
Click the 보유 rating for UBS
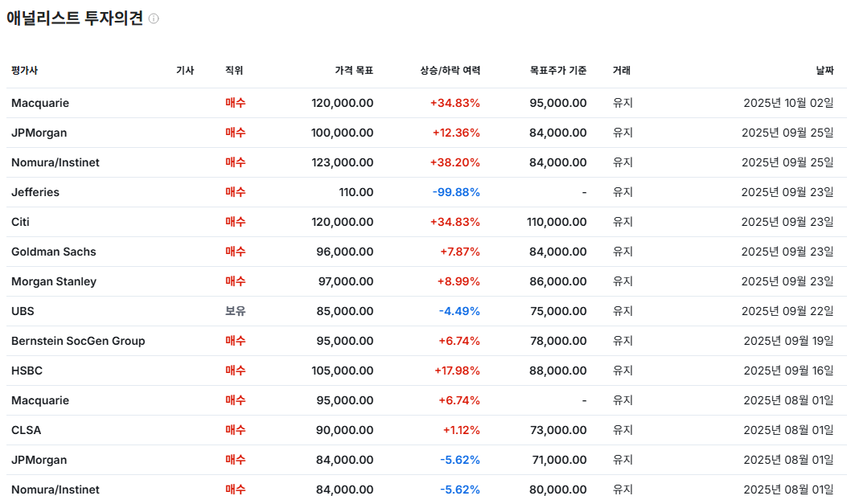(x=236, y=311)
